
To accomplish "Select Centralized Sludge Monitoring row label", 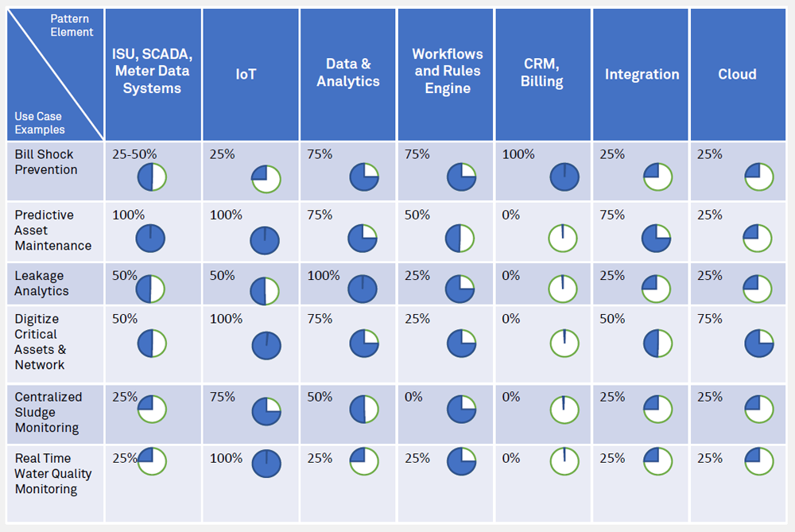I will coord(48,412).
